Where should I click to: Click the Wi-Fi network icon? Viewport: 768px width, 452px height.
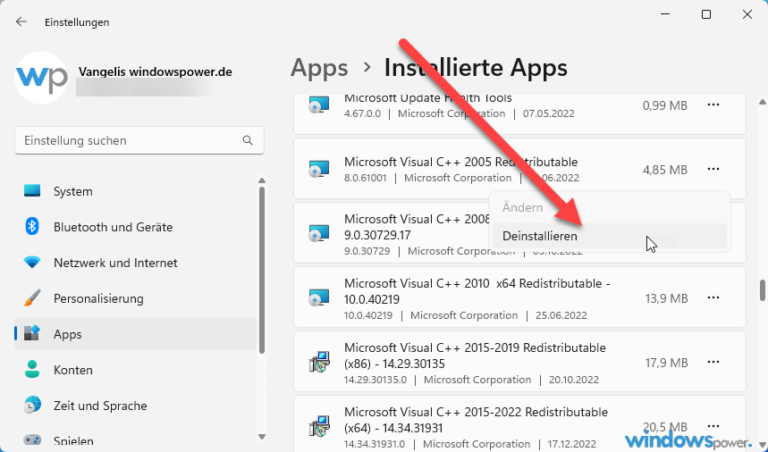32,263
